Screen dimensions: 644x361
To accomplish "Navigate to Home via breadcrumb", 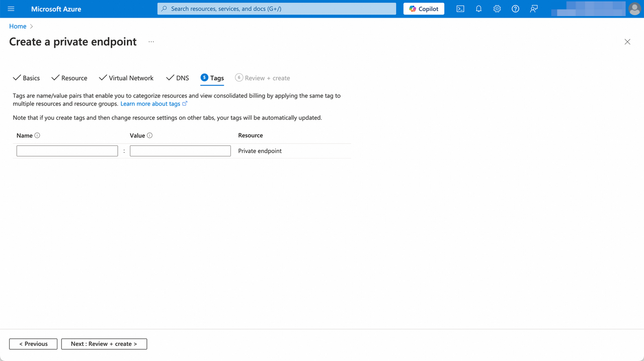I will [18, 26].
